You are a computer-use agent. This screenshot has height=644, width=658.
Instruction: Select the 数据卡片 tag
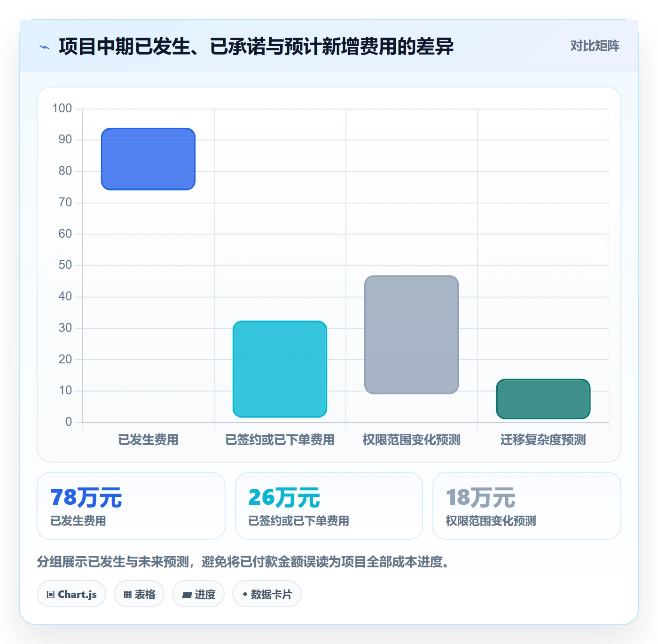coord(267,594)
